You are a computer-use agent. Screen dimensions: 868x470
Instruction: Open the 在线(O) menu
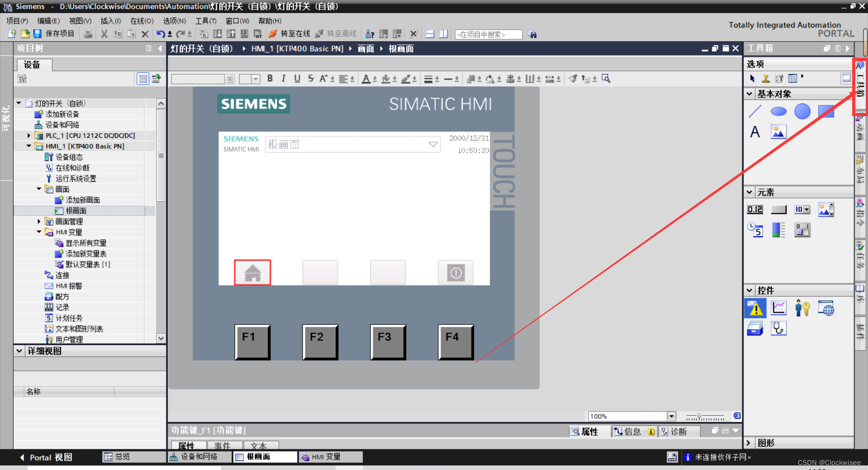pos(142,21)
